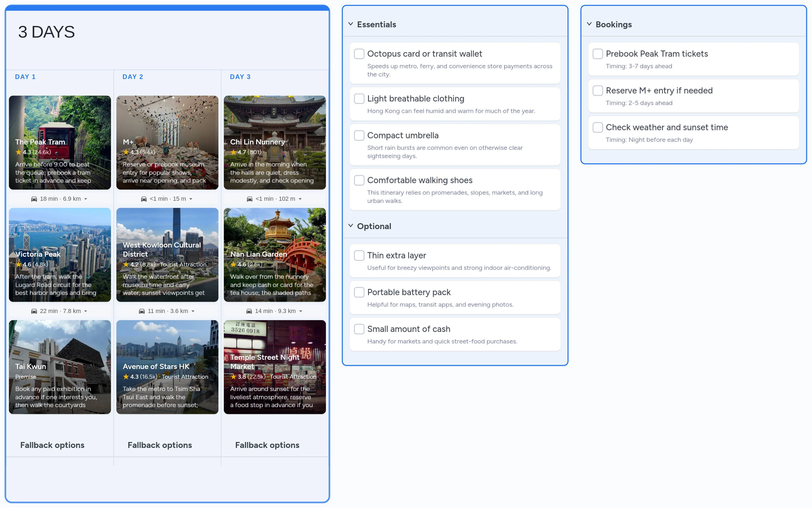Collapse the Bookings section
Image resolution: width=812 pixels, height=508 pixels.
589,24
